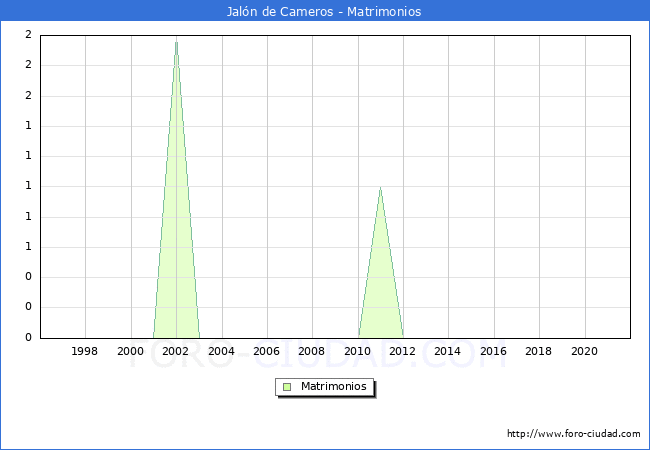Select the x-axis label 2006
Screen dimensions: 650x450
click(267, 351)
